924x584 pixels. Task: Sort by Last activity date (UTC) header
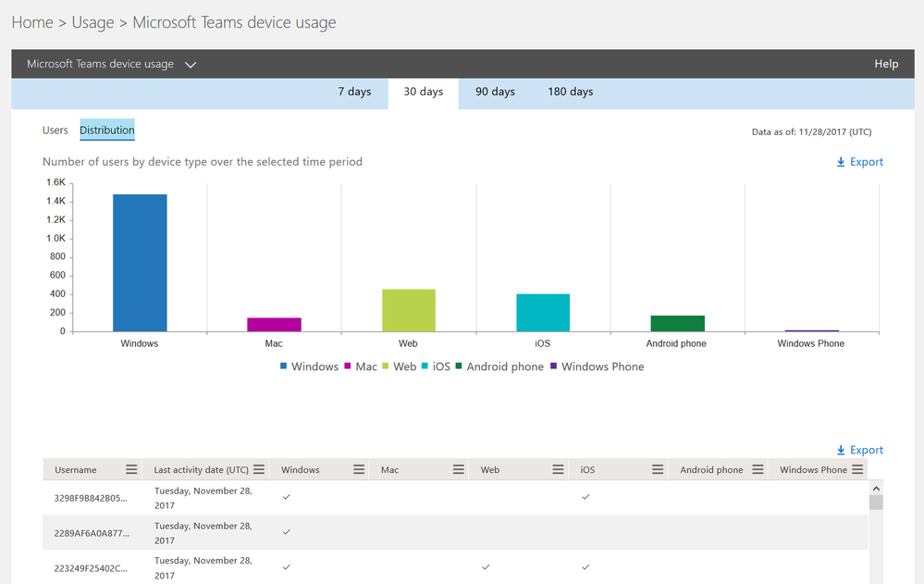pyautogui.click(x=201, y=470)
